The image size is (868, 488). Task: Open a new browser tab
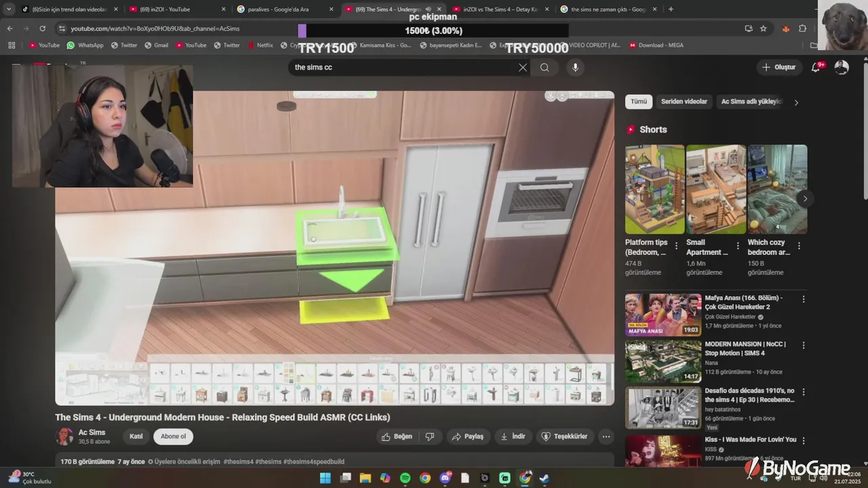(671, 9)
